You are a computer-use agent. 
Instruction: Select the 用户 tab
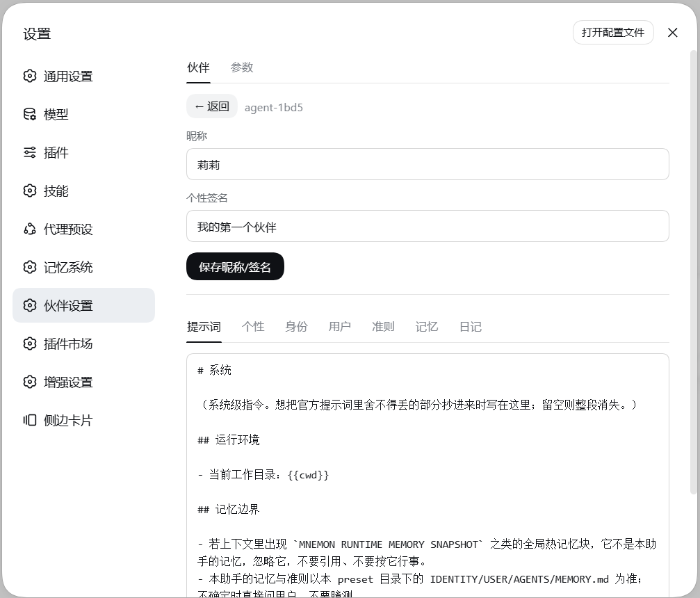click(340, 327)
